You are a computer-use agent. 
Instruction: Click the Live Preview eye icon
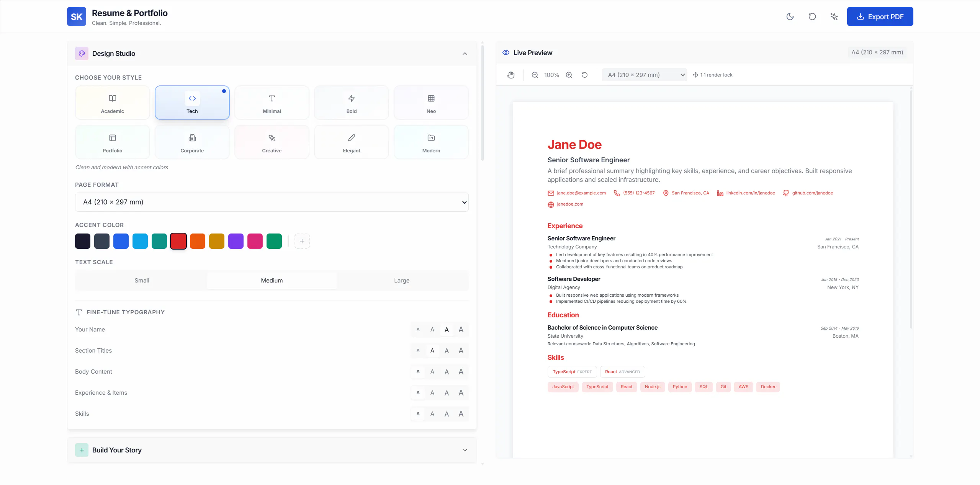click(x=506, y=52)
